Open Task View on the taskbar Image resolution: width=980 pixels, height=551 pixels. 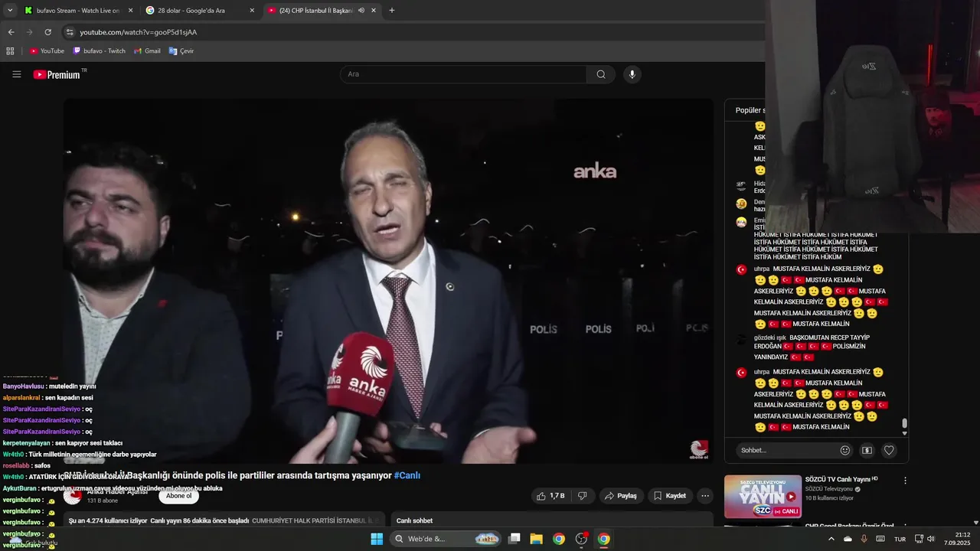point(514,539)
